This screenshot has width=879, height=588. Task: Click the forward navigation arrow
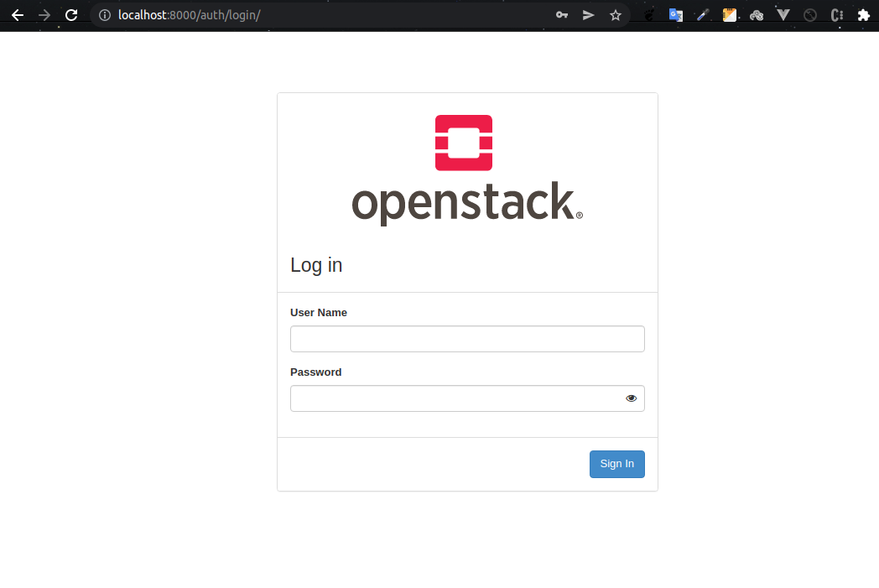tap(44, 15)
